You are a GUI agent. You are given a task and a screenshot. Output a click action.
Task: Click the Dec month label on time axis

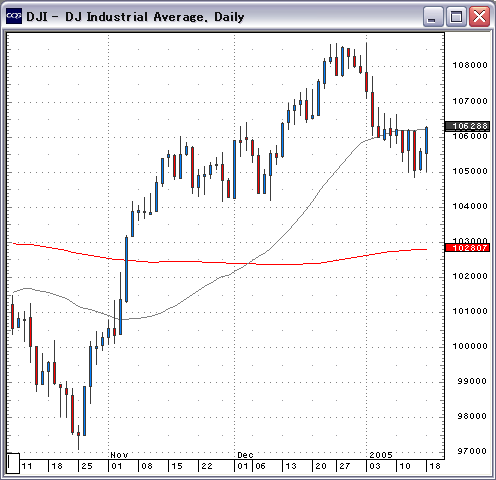pos(245,455)
